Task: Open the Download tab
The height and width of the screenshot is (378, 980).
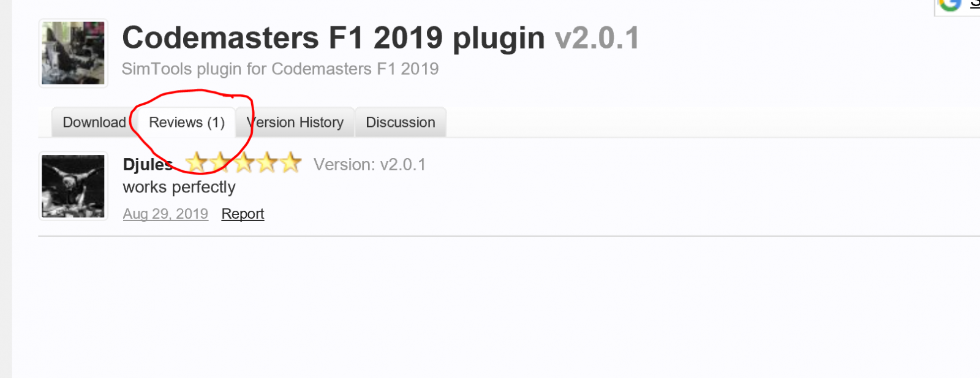Action: tap(94, 123)
